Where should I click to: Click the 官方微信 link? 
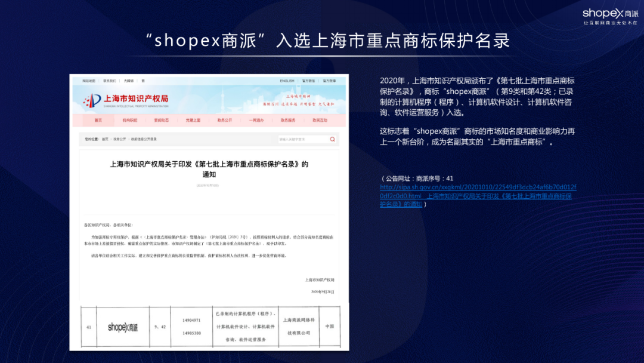308,81
